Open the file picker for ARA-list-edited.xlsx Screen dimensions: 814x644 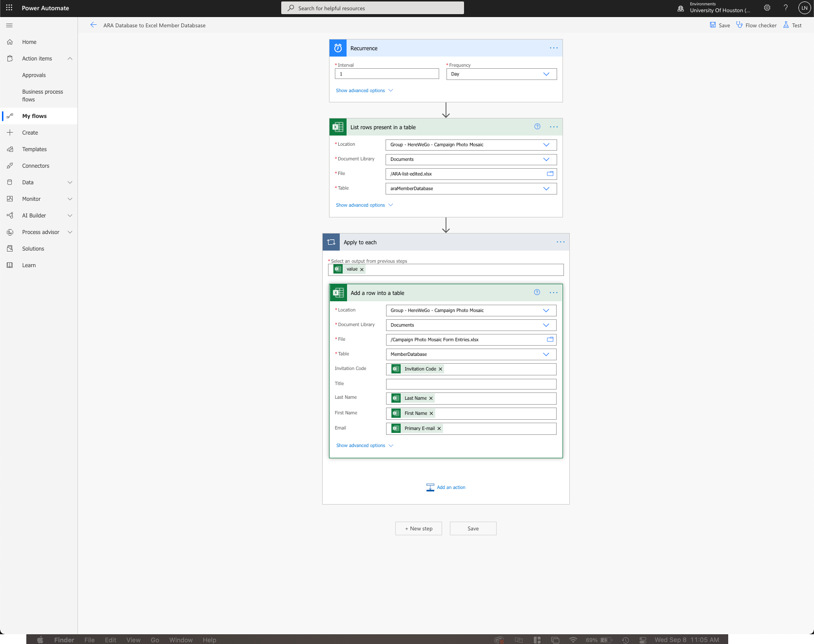click(550, 174)
